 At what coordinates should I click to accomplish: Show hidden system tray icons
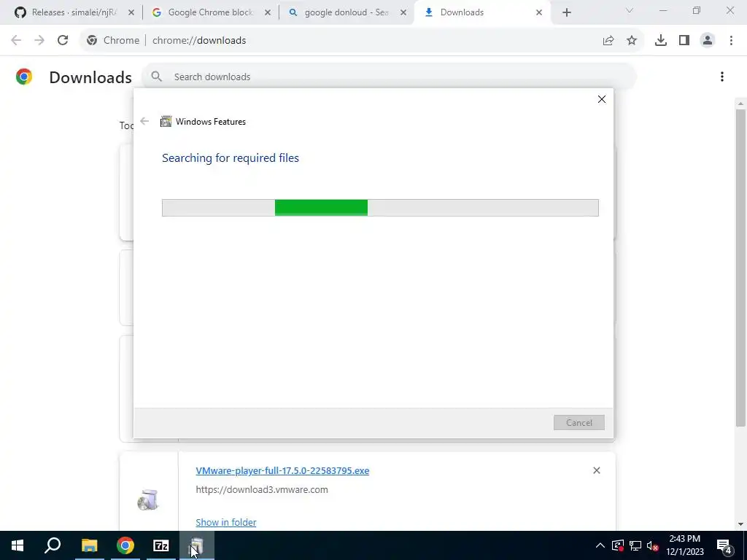tap(600, 545)
